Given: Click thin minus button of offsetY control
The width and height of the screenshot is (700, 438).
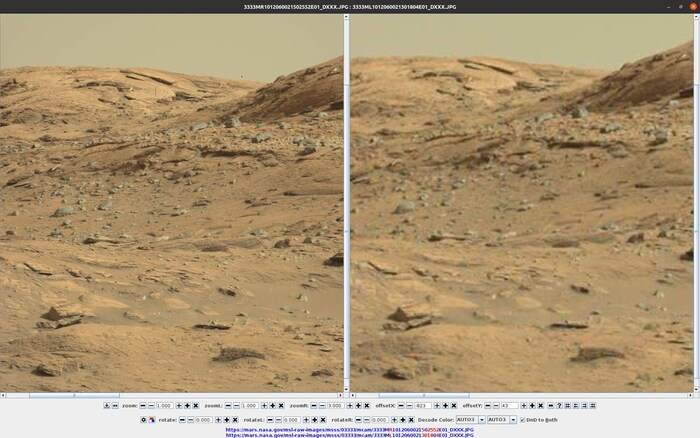Looking at the screenshot, I should [x=496, y=406].
